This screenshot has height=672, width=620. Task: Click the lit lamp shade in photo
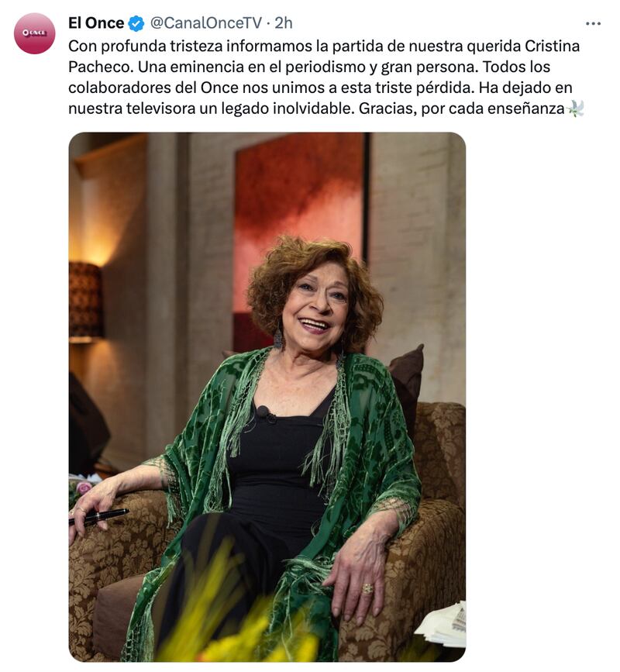pyautogui.click(x=85, y=300)
